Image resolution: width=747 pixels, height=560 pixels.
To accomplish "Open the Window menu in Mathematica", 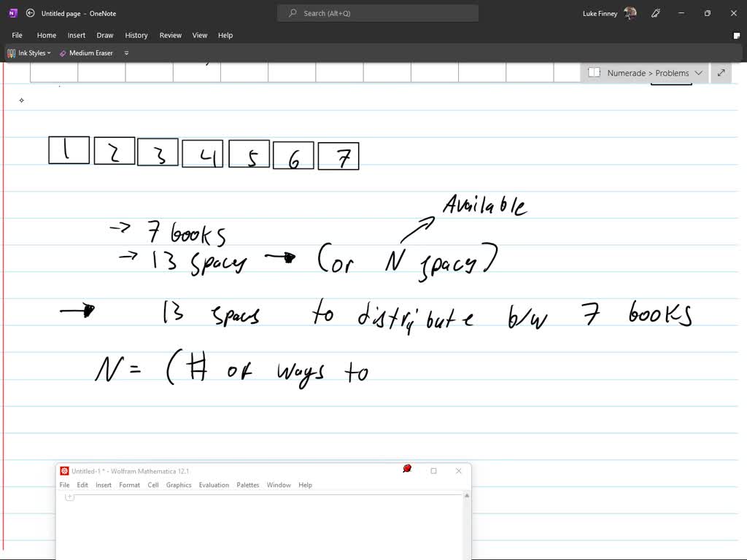I will point(279,485).
